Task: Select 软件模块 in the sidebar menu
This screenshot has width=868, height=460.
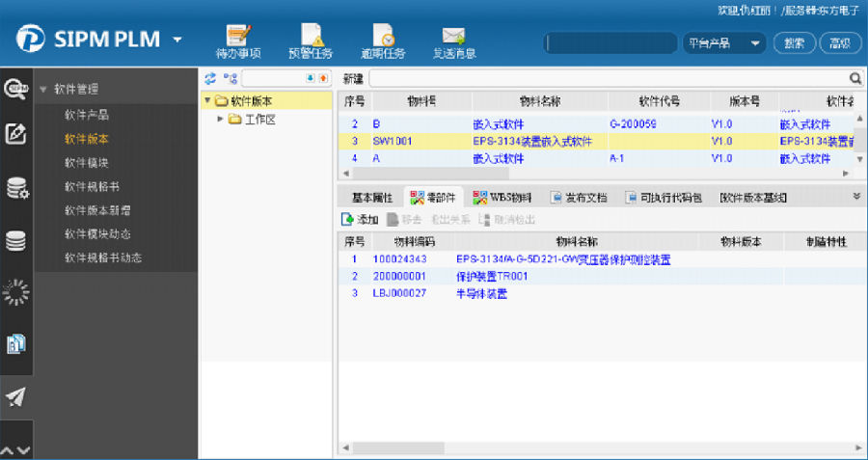Action: pos(87,162)
